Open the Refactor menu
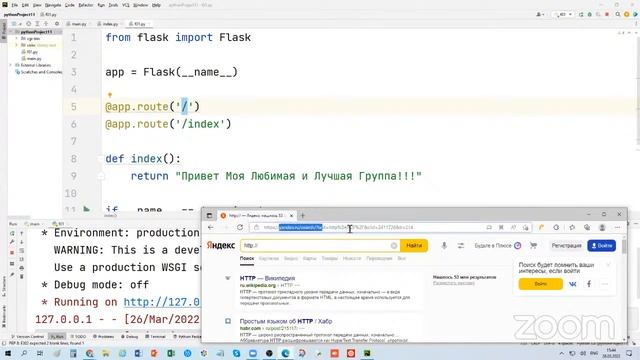 point(86,5)
